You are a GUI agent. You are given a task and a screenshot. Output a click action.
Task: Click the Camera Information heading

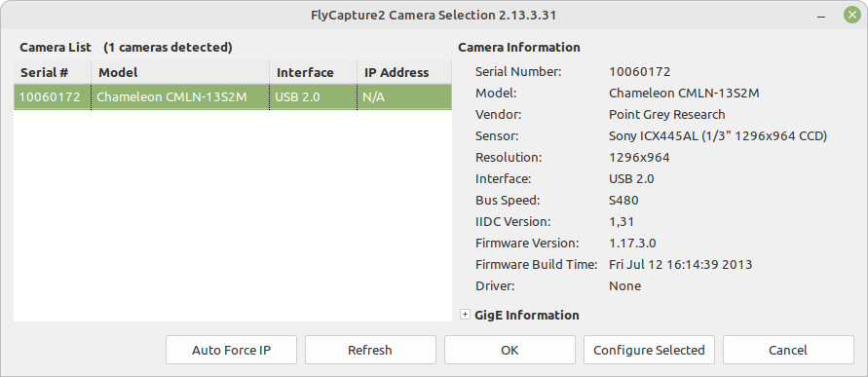point(519,47)
